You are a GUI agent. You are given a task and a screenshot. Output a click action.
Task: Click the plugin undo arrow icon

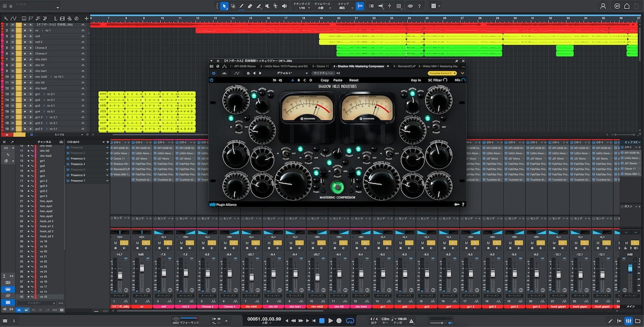click(274, 80)
